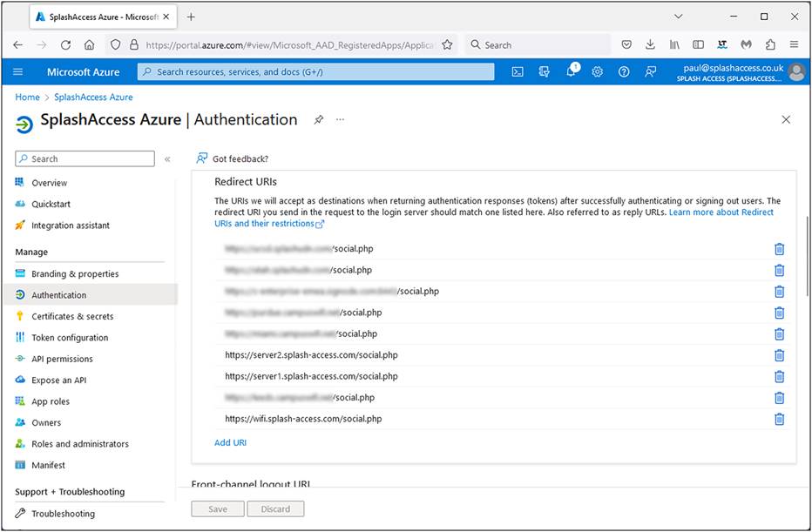
Task: Click the Discard button
Action: [x=275, y=509]
